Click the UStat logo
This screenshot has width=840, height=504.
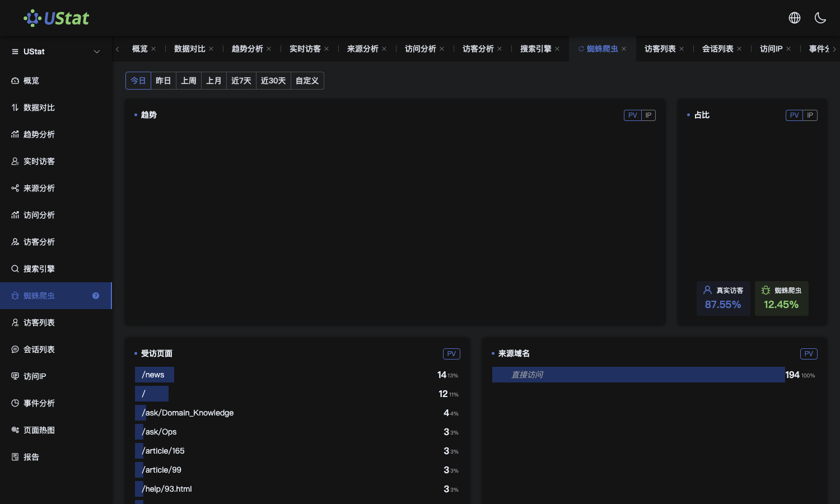56,18
